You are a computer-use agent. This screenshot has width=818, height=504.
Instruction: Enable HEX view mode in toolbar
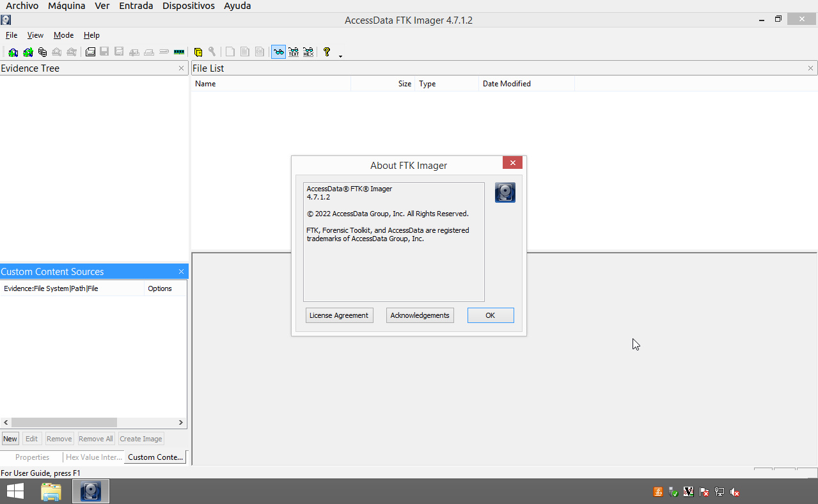coord(308,52)
